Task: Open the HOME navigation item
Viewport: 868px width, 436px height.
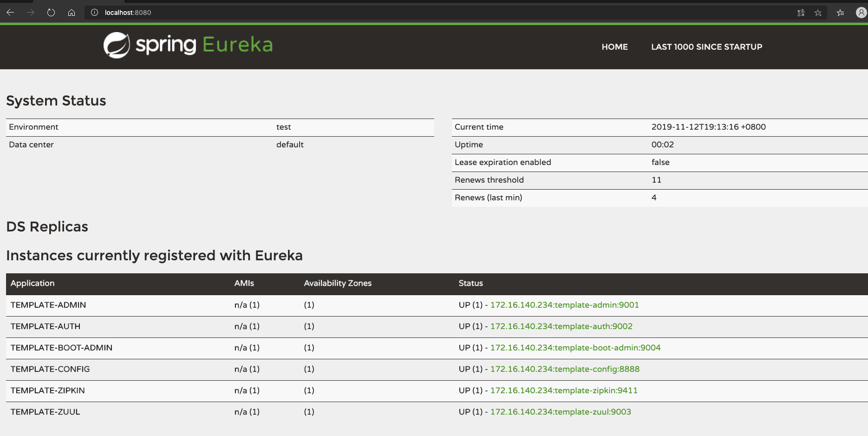Action: point(615,47)
